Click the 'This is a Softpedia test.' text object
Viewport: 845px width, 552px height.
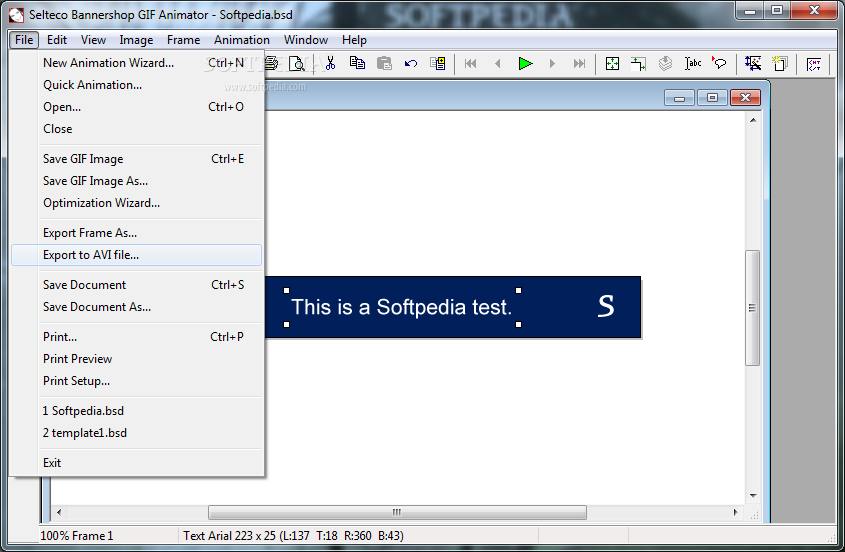tap(401, 307)
